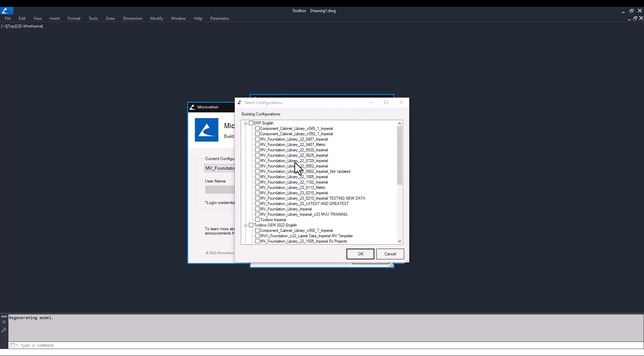Select MV_Foundation_Library_22_0902_Imperial_Not Updated row

tap(305, 171)
